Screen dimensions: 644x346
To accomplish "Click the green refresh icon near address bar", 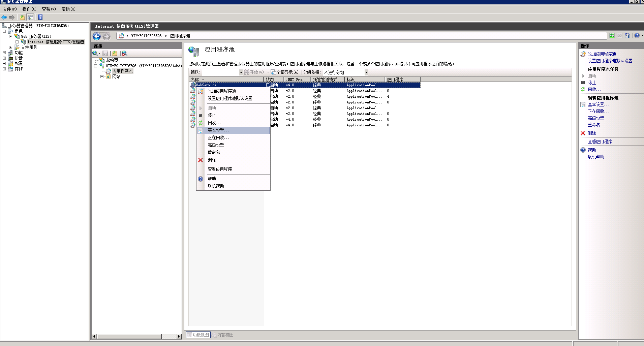I will click(612, 35).
